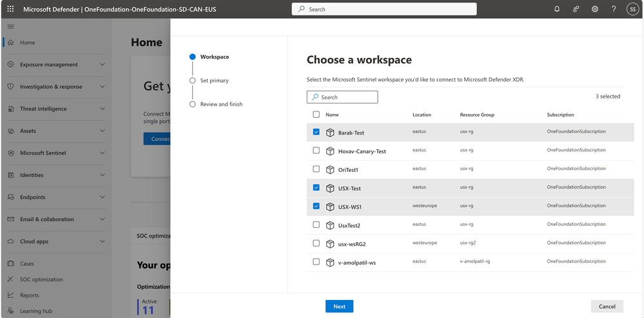Expand the Cloud apps chevron

click(x=102, y=241)
